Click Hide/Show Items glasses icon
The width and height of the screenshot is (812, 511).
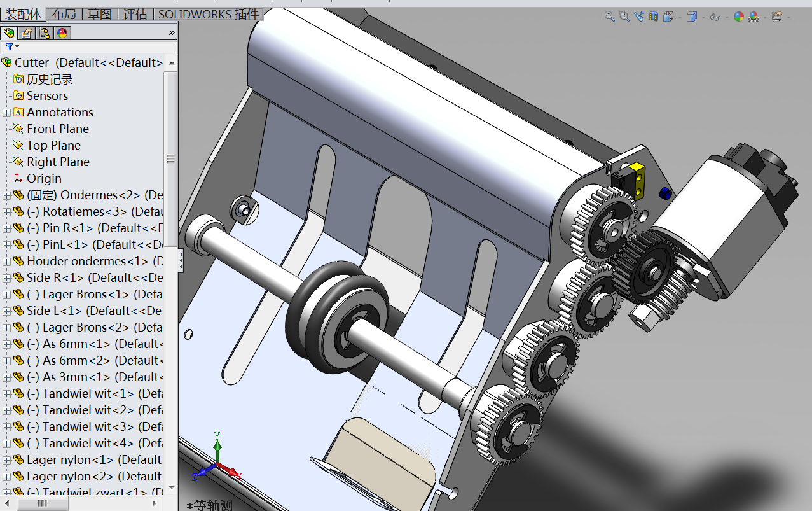(715, 17)
